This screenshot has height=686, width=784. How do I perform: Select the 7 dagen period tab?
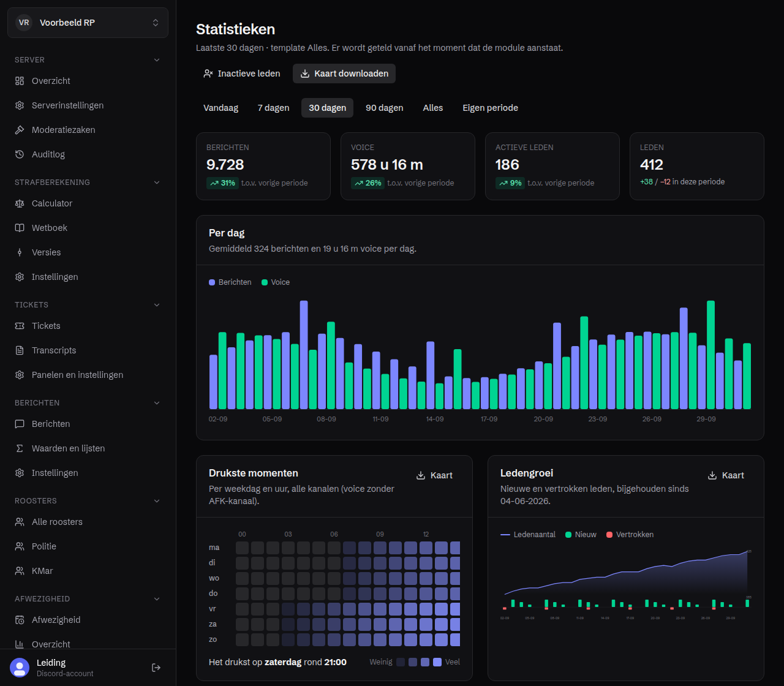click(273, 108)
